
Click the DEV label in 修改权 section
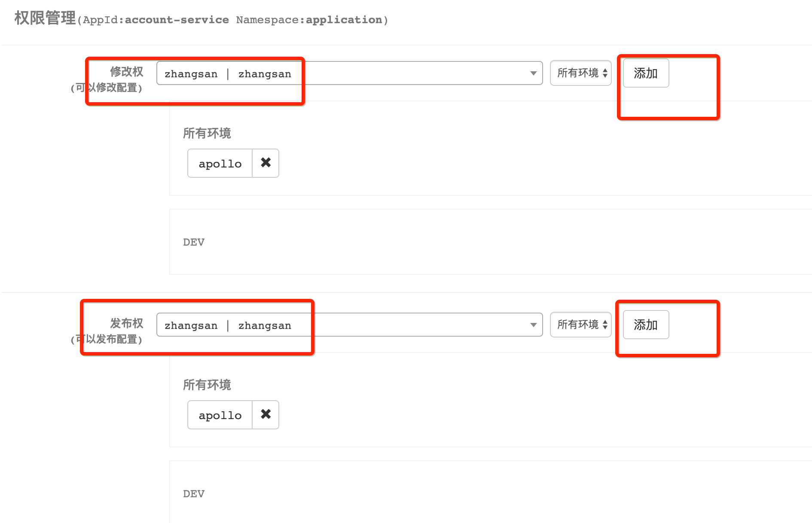(x=194, y=242)
